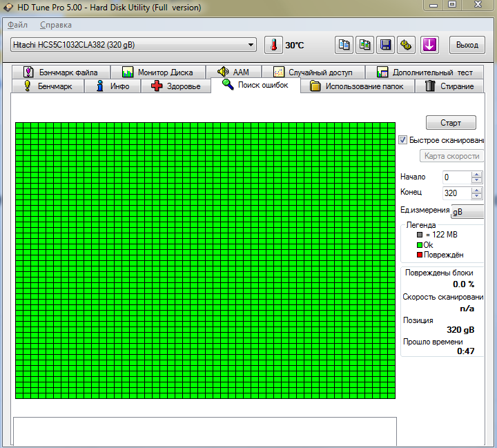Click the Карта скорости button
Image resolution: width=497 pixels, height=448 pixels.
click(451, 156)
